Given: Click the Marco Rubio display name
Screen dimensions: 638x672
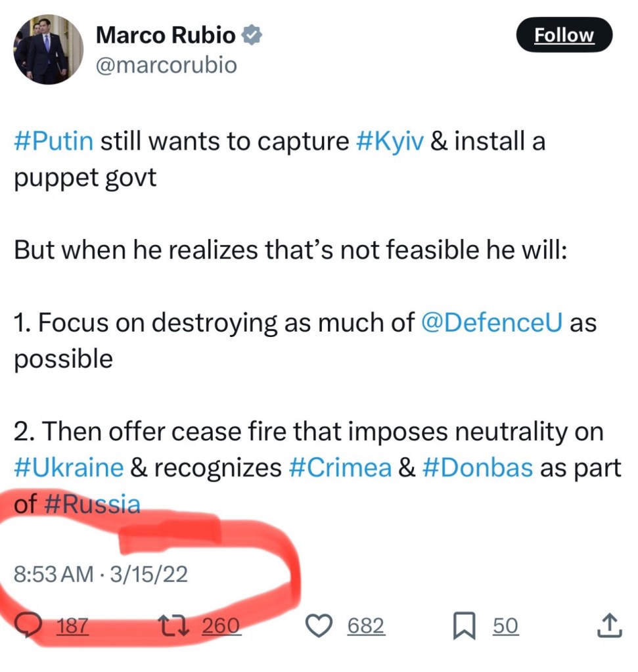Looking at the screenshot, I should point(165,35).
